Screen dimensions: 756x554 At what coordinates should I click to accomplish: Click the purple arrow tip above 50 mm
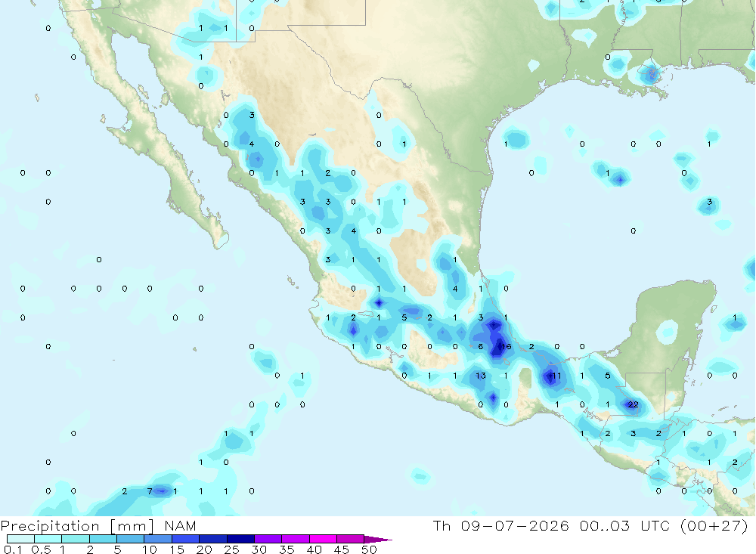pyautogui.click(x=377, y=539)
